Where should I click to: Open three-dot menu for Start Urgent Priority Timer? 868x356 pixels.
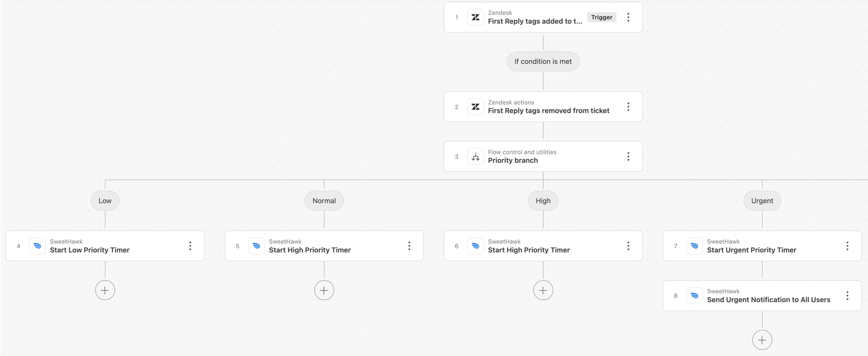tap(847, 246)
